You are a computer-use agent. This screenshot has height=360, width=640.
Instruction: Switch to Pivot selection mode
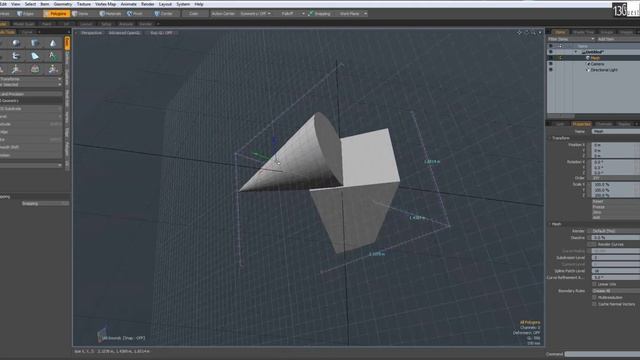135,13
